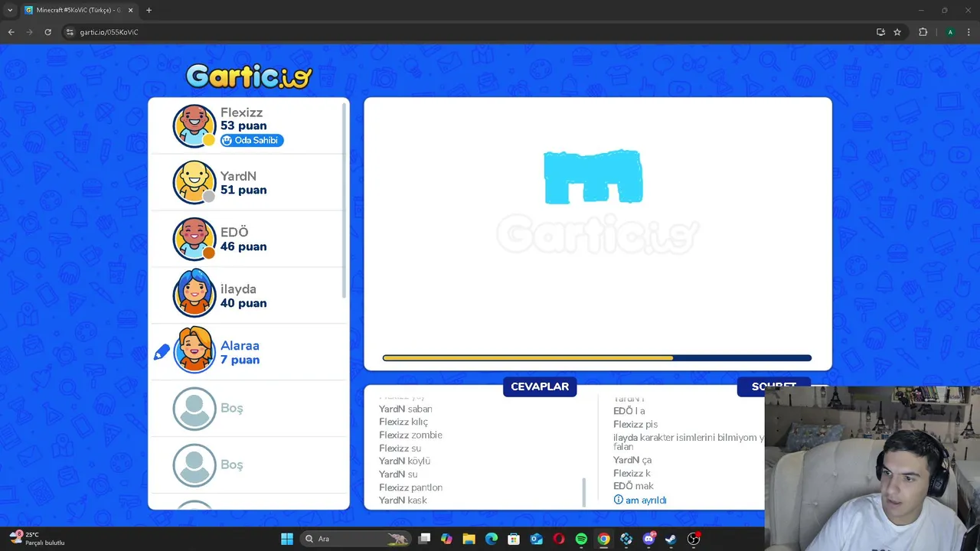980x551 pixels.
Task: Click the 'YardN köylü' answer
Action: 405,461
